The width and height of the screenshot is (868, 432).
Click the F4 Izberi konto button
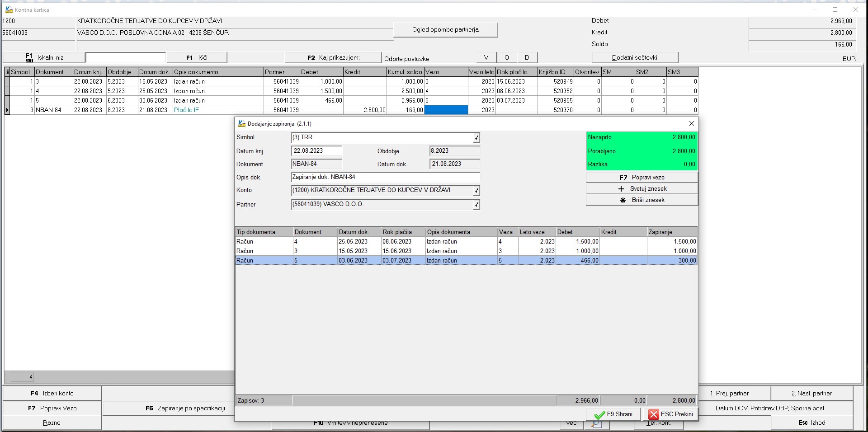pyautogui.click(x=52, y=393)
